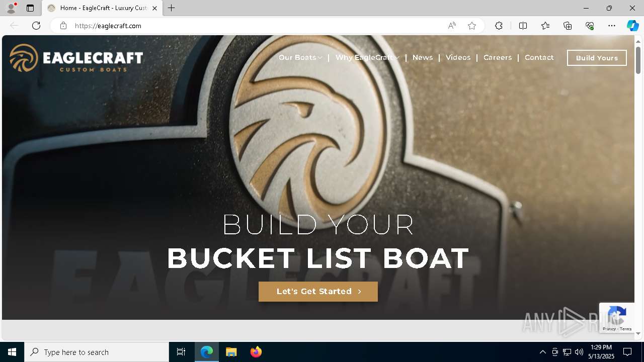Click the taskbar clock showing 1:29 PM
The width and height of the screenshot is (644, 362).
pos(602,352)
